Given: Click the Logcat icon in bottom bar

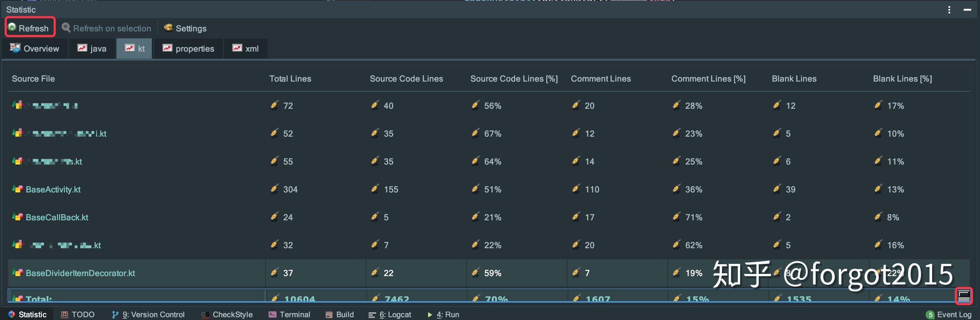Looking at the screenshot, I should [x=372, y=315].
